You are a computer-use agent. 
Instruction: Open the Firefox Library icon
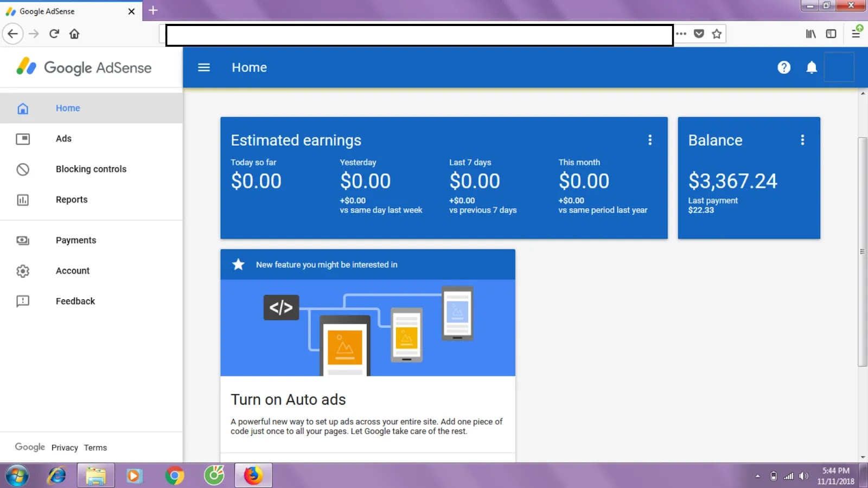(811, 34)
